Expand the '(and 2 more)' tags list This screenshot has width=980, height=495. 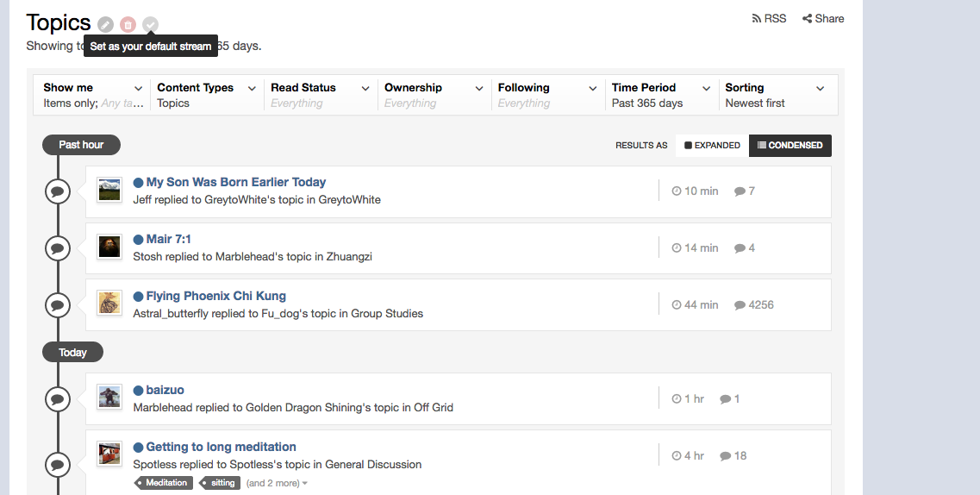pos(277,483)
